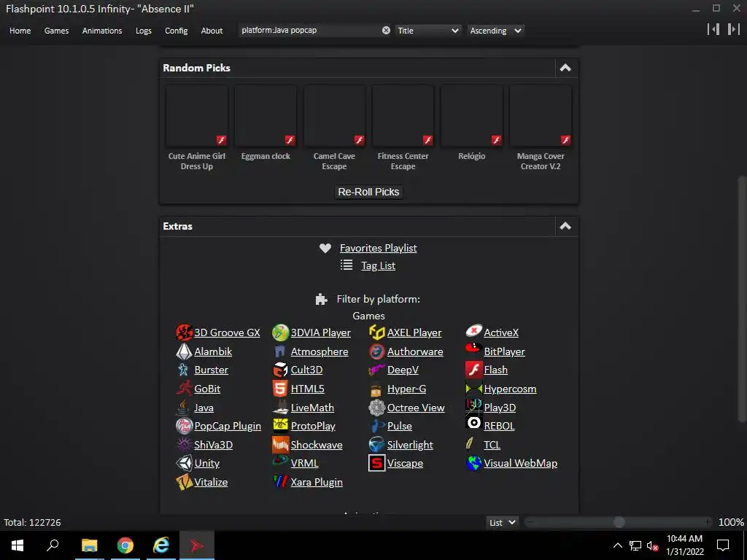
Task: Click the Silverlight platform icon
Action: 377,445
